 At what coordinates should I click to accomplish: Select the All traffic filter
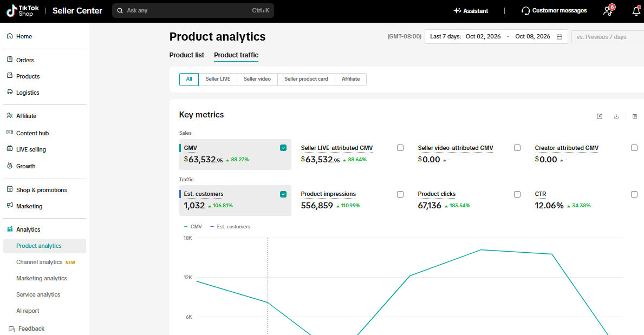(189, 79)
